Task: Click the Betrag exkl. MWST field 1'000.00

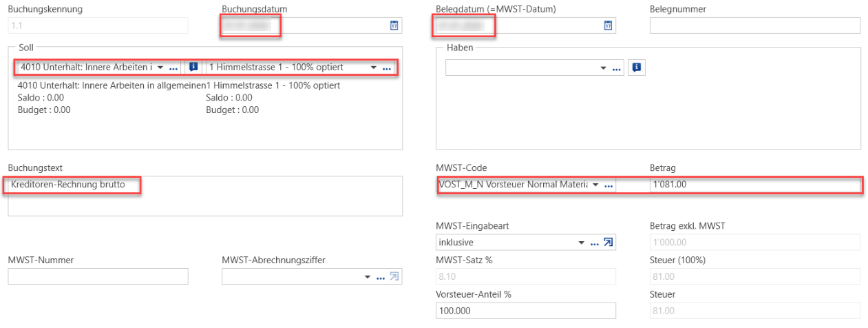Action: tap(755, 242)
